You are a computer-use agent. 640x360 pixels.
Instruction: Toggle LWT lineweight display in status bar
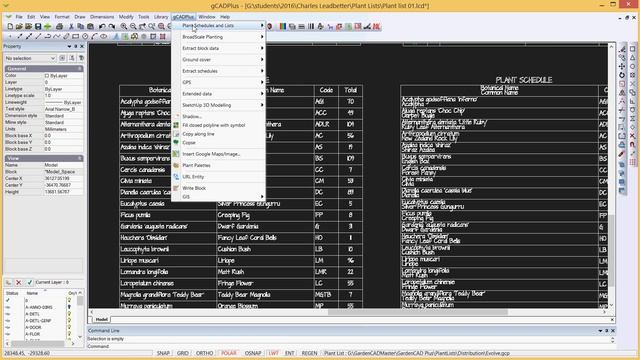[273, 353]
